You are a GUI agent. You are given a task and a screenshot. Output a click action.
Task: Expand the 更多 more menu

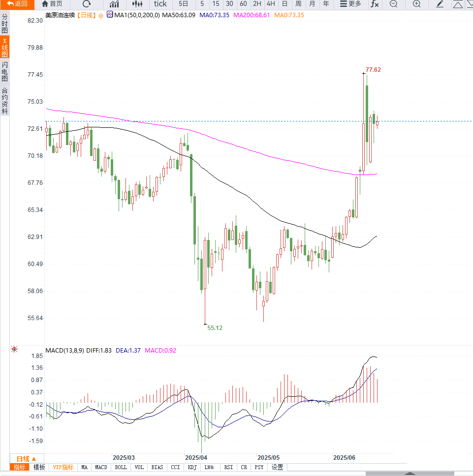tap(350, 4)
